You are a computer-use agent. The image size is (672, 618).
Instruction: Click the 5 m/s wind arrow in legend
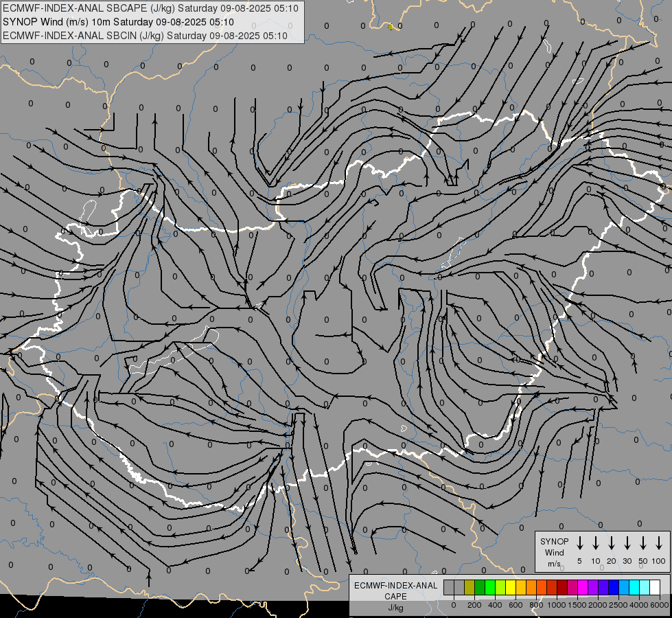580,542
